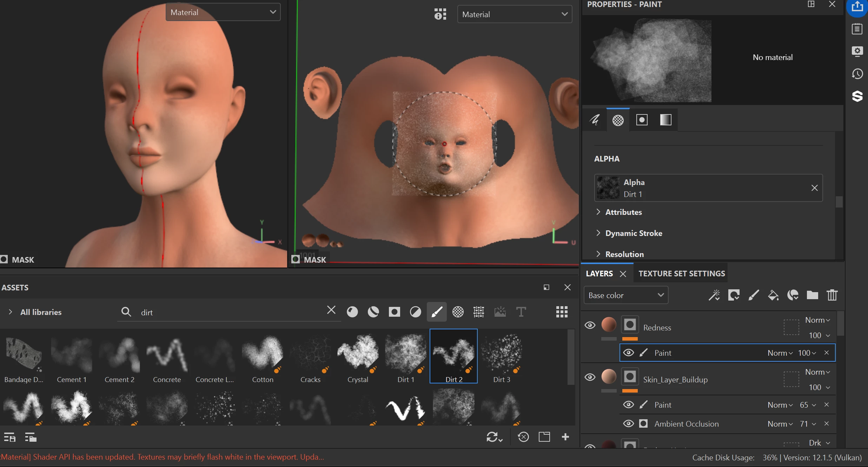
Task: Open smart material wand icon in Layers
Action: pyautogui.click(x=714, y=295)
